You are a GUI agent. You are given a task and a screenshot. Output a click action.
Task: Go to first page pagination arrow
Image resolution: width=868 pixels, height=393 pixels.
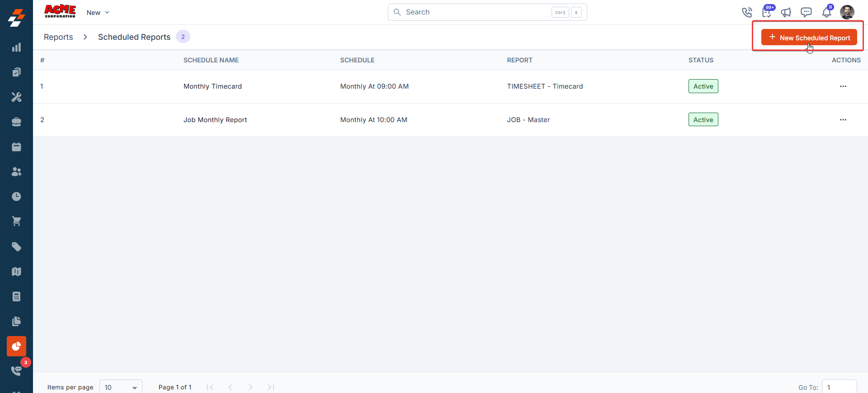pos(210,387)
